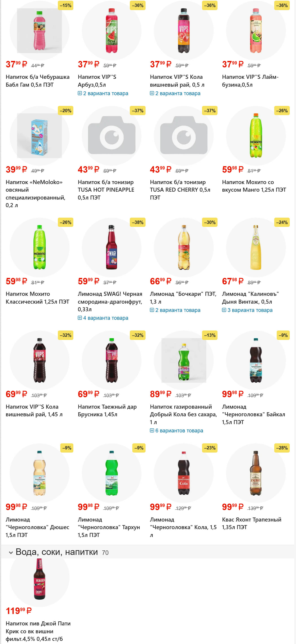Open Лимонад Черноголовка Байкал product link

click(253, 414)
